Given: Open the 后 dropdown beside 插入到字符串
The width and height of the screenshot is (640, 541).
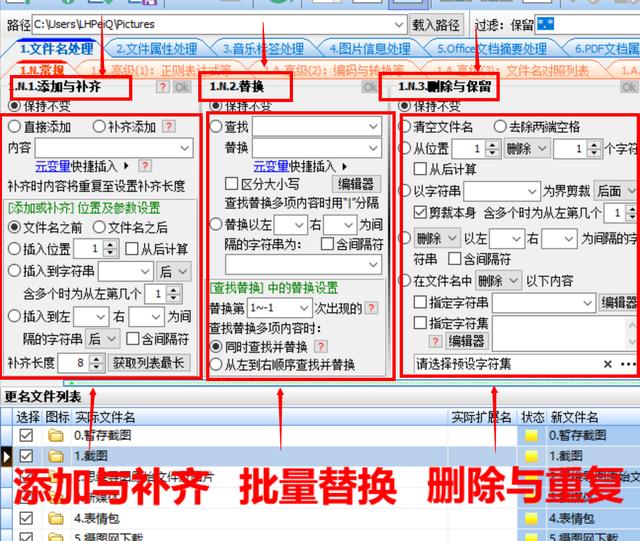Looking at the screenshot, I should [x=173, y=272].
